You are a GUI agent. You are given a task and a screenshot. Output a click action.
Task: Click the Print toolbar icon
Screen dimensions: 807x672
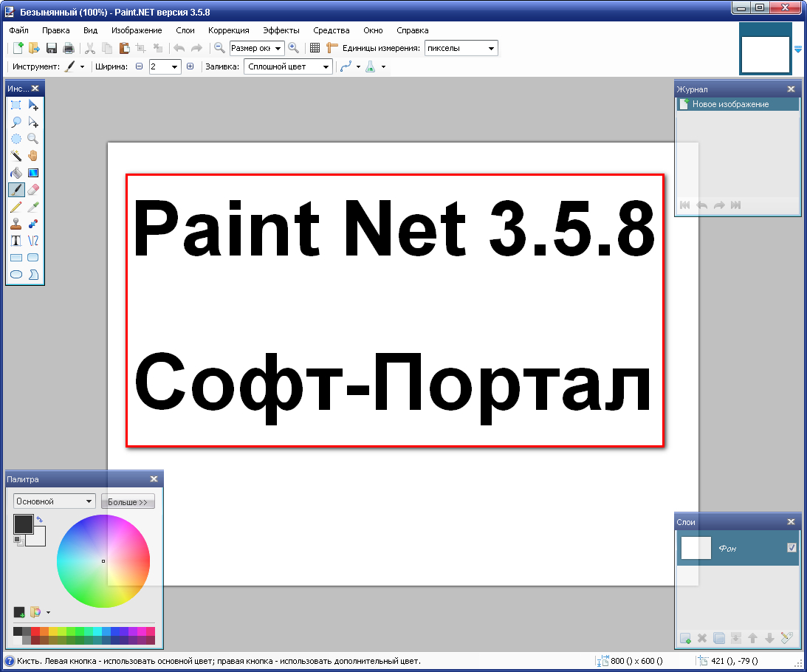pos(68,48)
